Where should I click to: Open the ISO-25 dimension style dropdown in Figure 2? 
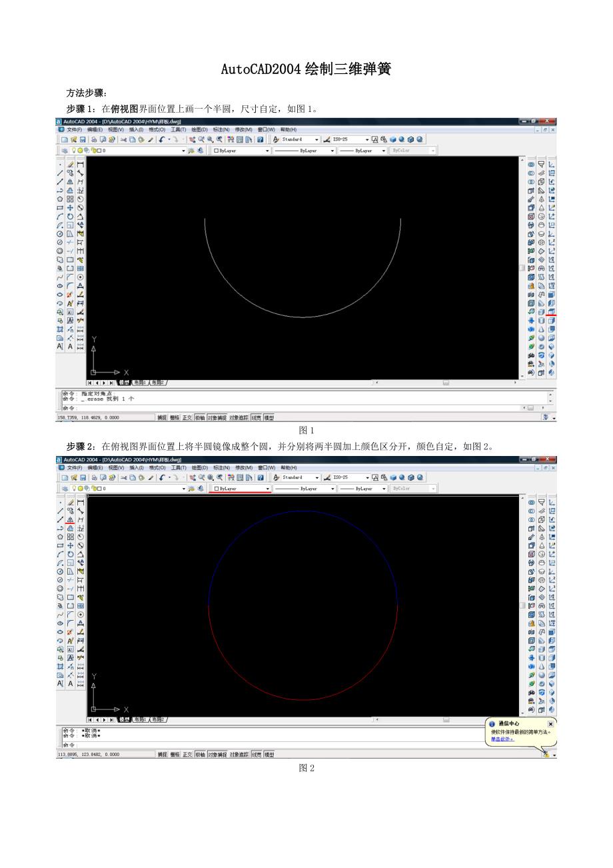pyautogui.click(x=366, y=478)
